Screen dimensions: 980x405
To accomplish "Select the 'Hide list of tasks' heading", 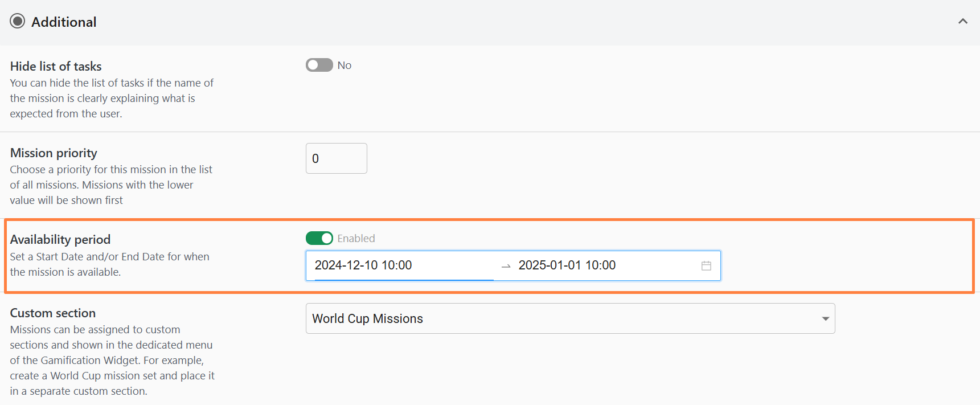I will click(x=56, y=66).
